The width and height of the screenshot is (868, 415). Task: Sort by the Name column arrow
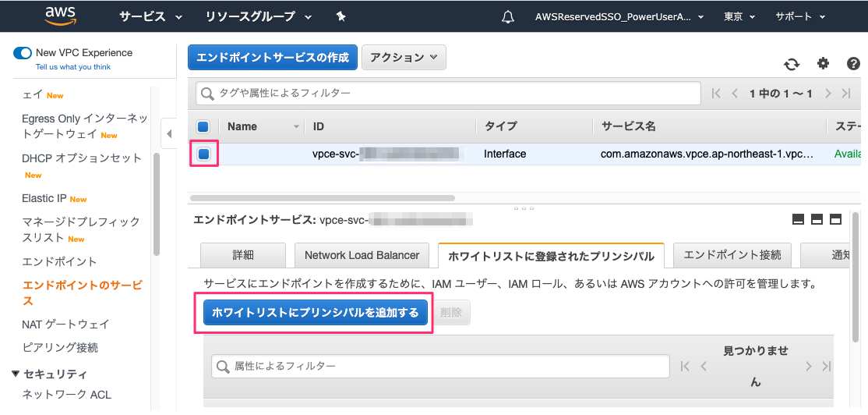coord(297,127)
